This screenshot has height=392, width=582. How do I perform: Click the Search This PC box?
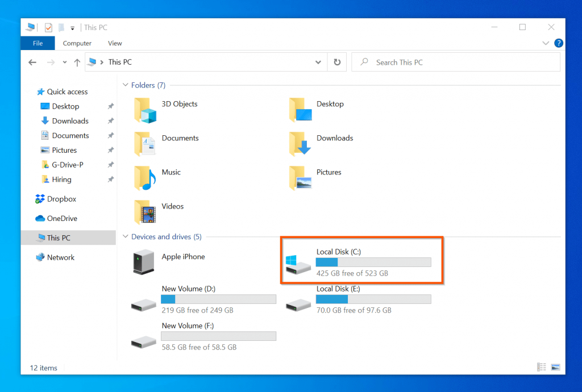click(x=456, y=62)
